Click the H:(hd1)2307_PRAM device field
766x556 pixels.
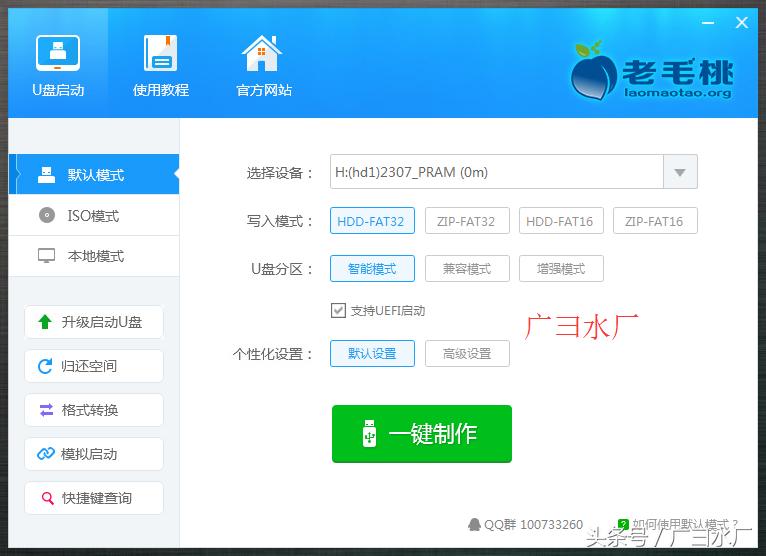(496, 172)
